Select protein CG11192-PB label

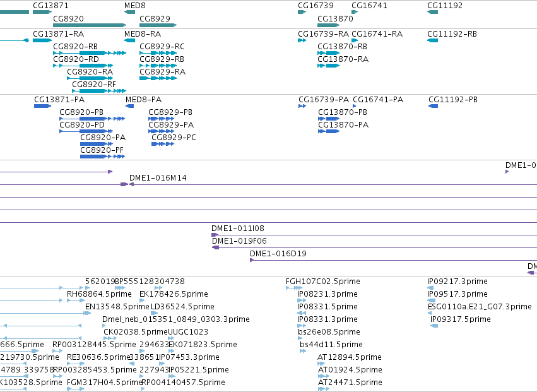coord(453,99)
